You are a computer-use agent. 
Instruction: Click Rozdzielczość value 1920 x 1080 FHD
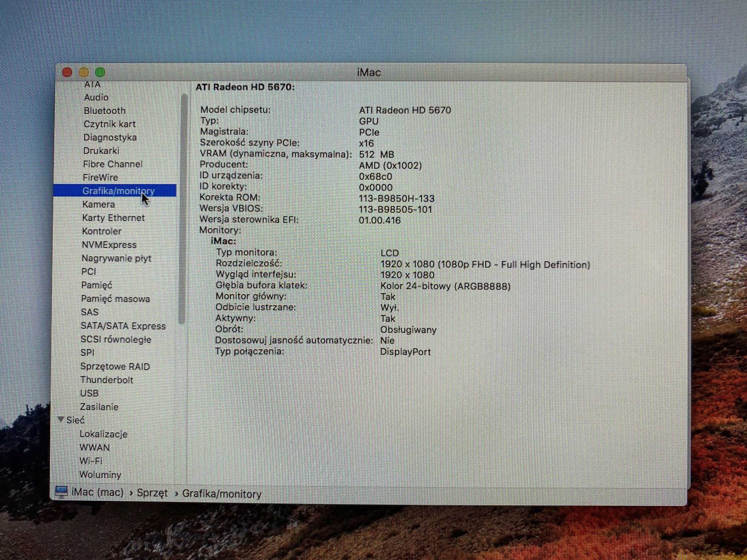coord(485,264)
